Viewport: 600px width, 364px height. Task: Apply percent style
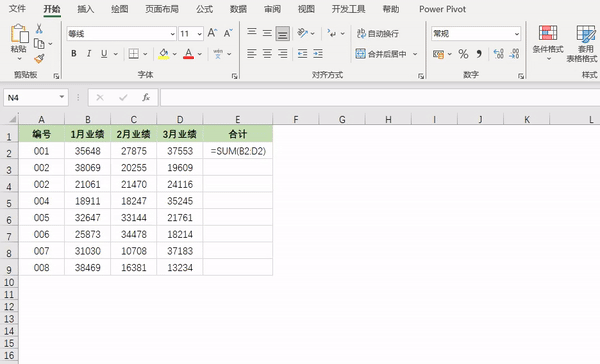pyautogui.click(x=463, y=54)
